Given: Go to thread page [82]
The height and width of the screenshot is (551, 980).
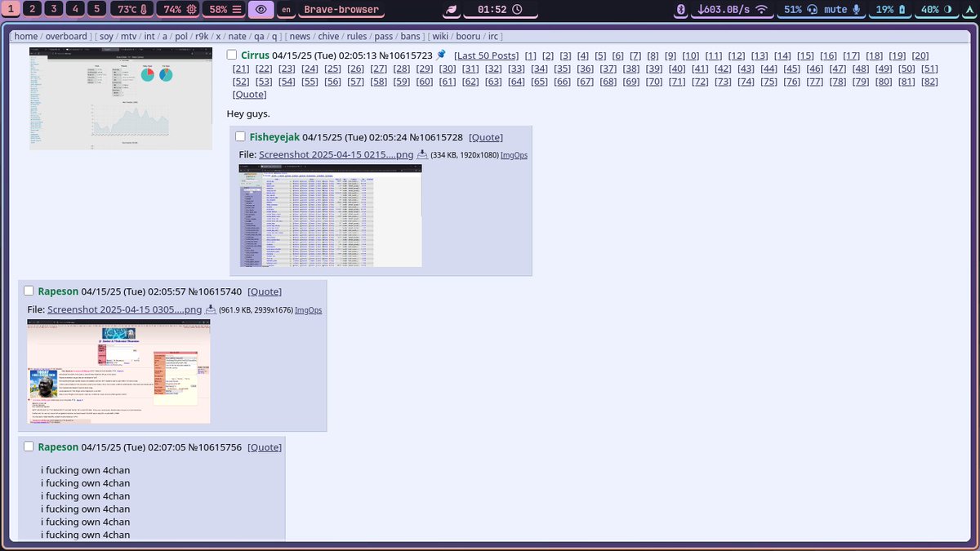Looking at the screenshot, I should pyautogui.click(x=929, y=82).
